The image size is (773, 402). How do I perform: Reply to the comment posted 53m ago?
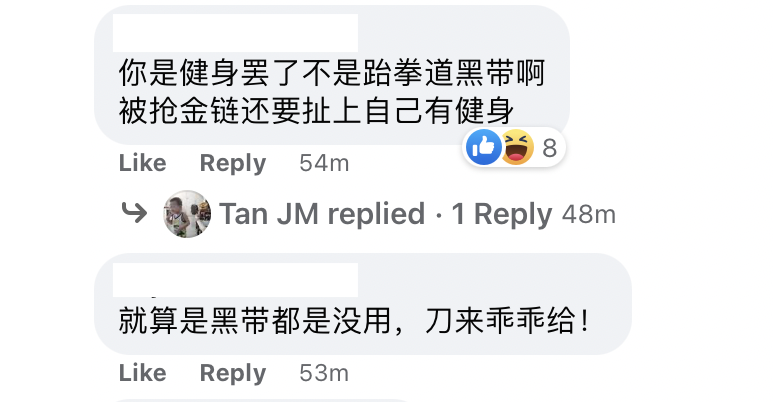[x=233, y=373]
